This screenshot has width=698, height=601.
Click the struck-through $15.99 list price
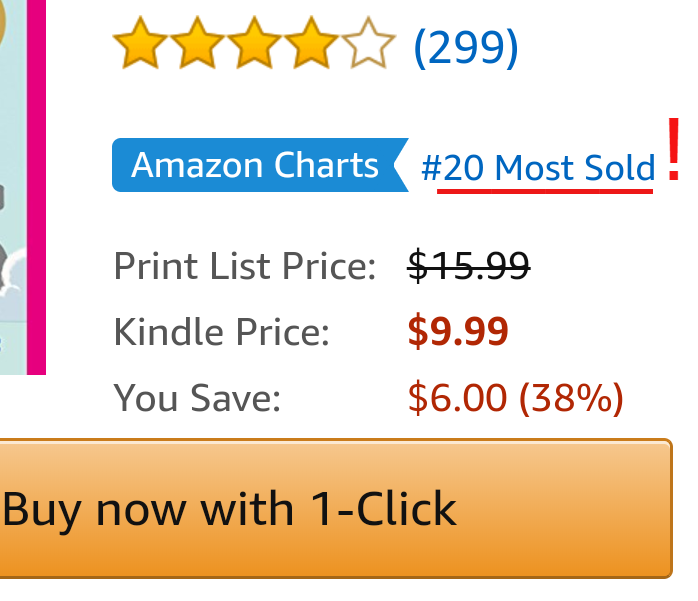coord(469,266)
